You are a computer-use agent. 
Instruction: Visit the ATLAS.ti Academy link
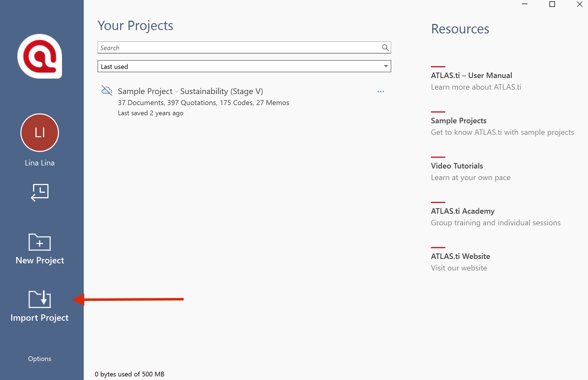tap(463, 211)
